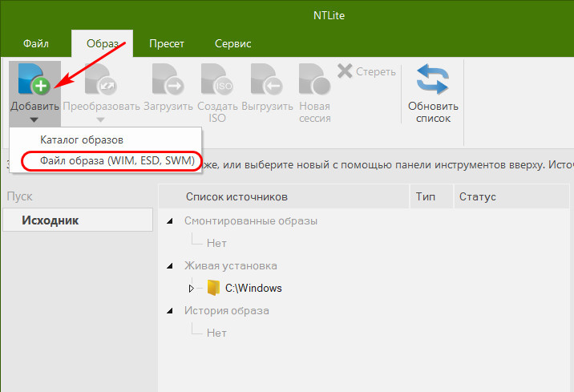
Task: Click the Преобразовать toolbar icon
Action: pos(101,79)
